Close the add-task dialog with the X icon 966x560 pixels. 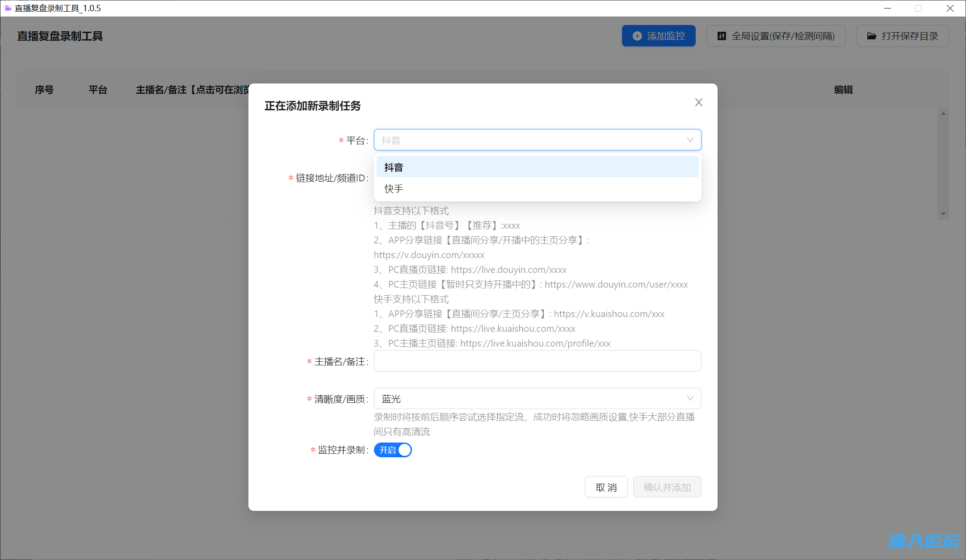[699, 102]
